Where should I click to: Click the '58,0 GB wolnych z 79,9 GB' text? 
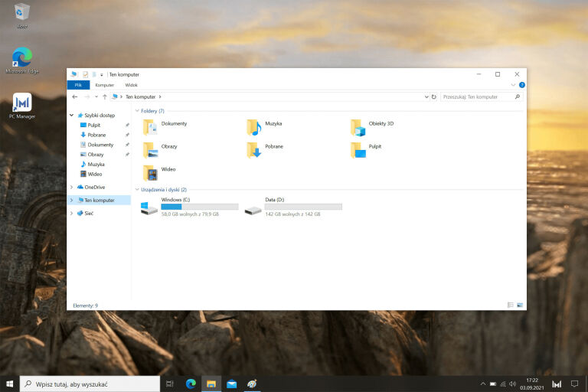(x=190, y=214)
